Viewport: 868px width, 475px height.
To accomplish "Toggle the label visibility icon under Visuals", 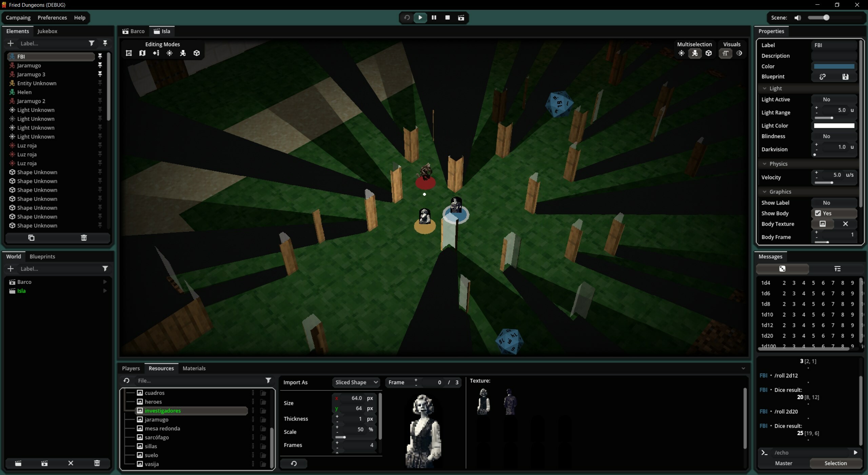I will click(x=725, y=54).
